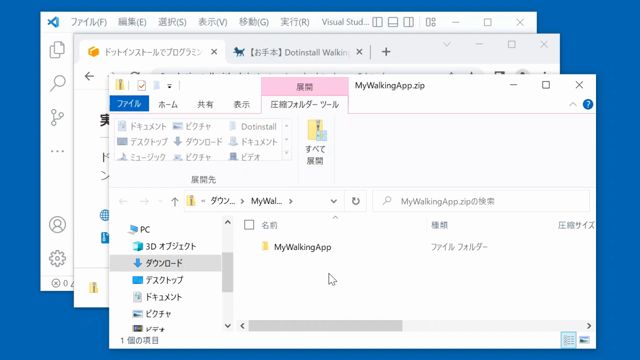The image size is (640, 360).
Task: Click horizontal scrollbar thumb in file list
Action: [325, 326]
